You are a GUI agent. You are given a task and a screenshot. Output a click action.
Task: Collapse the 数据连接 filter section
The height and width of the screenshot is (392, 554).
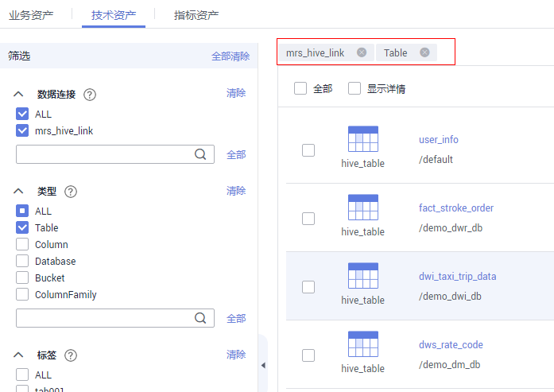[18, 95]
